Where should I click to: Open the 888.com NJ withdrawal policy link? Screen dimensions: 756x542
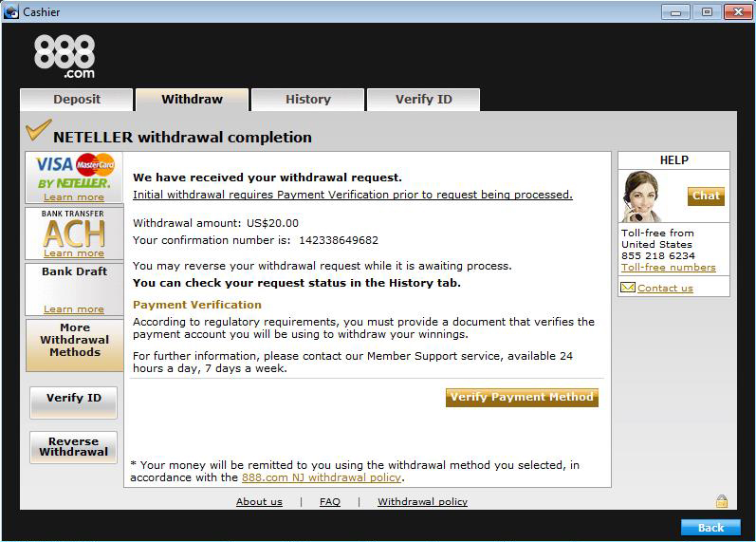tap(322, 477)
